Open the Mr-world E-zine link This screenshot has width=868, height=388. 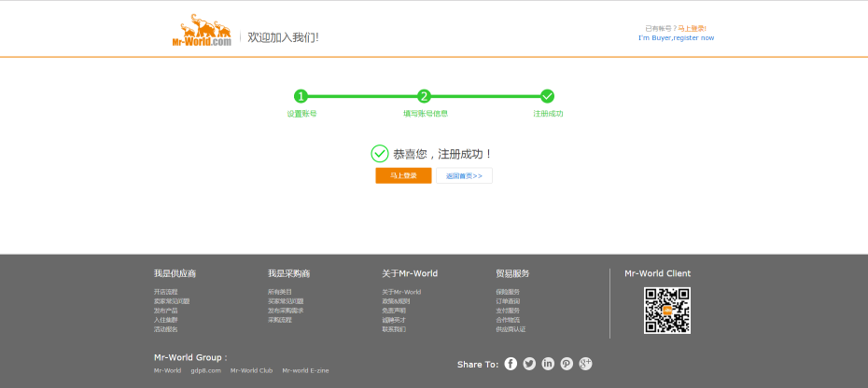305,370
